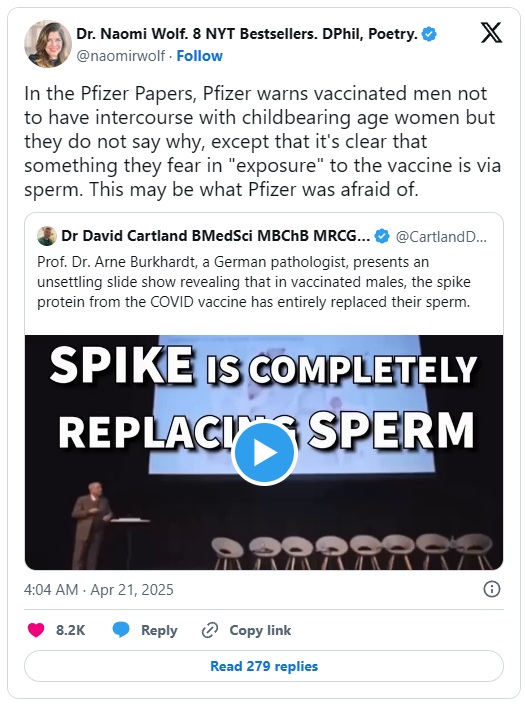
Task: Click the blue reply speech bubble icon
Action: point(121,630)
